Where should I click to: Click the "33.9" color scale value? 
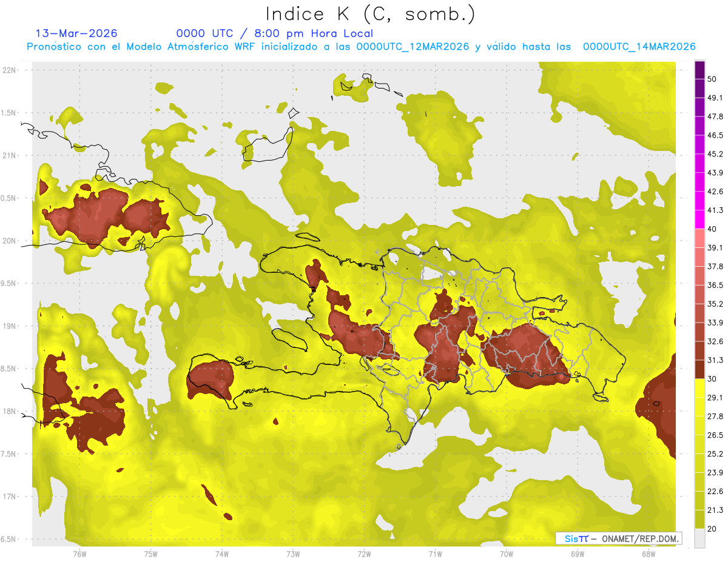[x=715, y=323]
